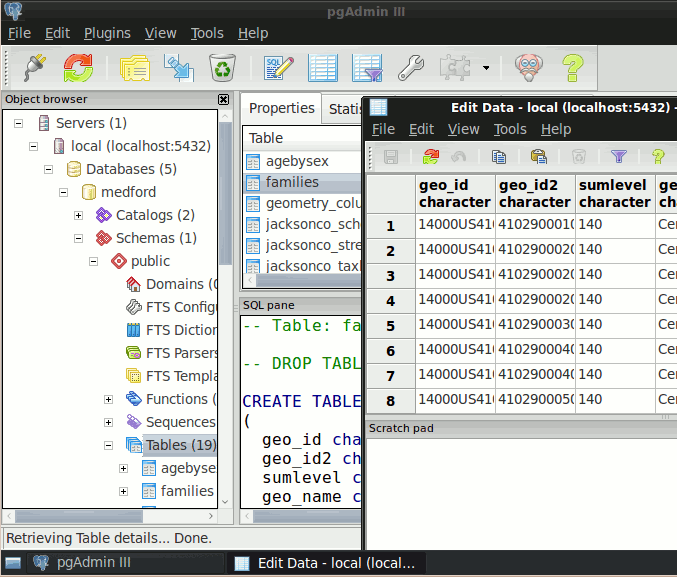Screen dimensions: 677x577
Task: Collapse the Servers (1) tree node
Action: [18, 124]
